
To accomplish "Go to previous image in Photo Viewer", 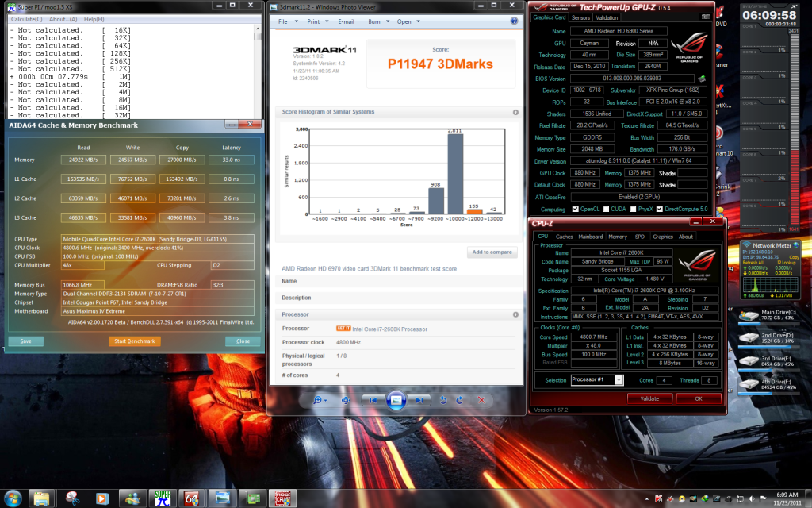I will click(373, 400).
